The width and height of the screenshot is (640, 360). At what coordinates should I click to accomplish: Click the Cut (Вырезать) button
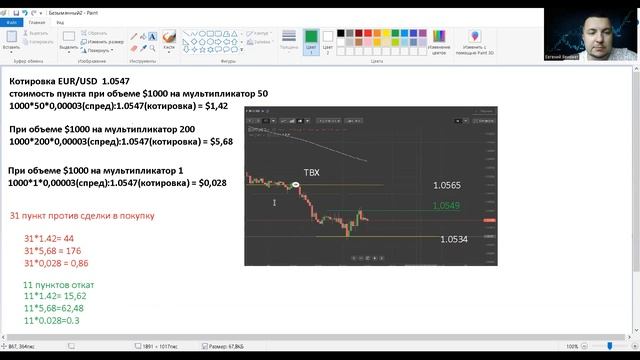click(x=36, y=33)
